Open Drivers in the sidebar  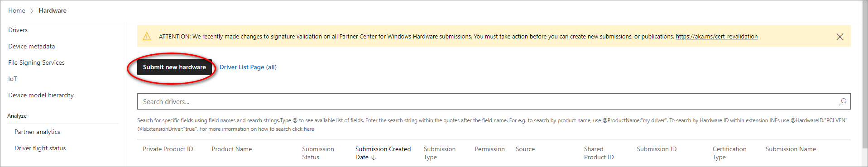click(18, 30)
